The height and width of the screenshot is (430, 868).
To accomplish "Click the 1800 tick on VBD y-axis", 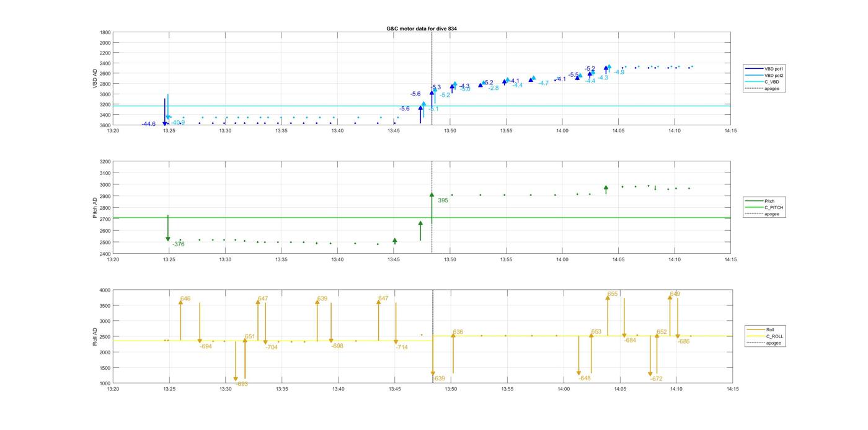I will (105, 32).
